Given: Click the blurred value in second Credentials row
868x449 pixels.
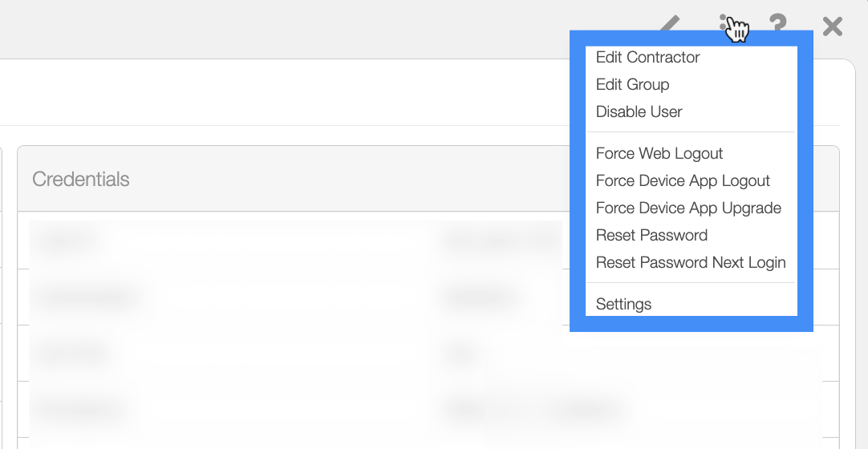Looking at the screenshot, I should (x=480, y=297).
